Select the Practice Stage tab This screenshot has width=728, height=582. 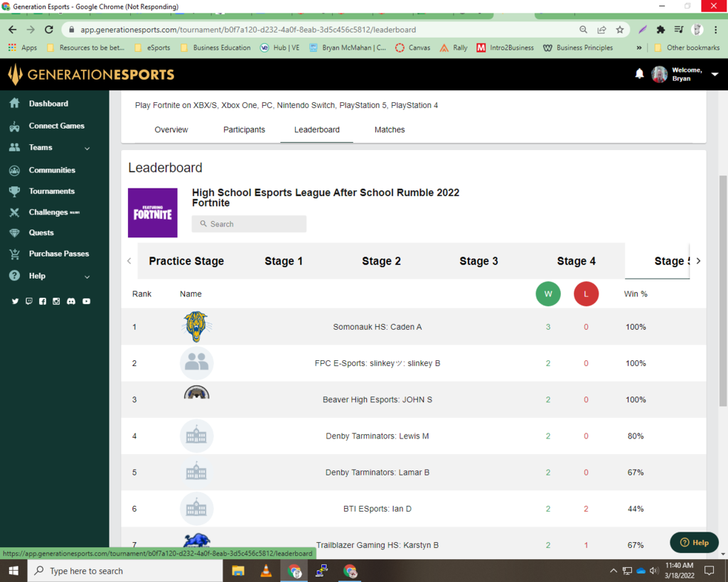pyautogui.click(x=186, y=262)
